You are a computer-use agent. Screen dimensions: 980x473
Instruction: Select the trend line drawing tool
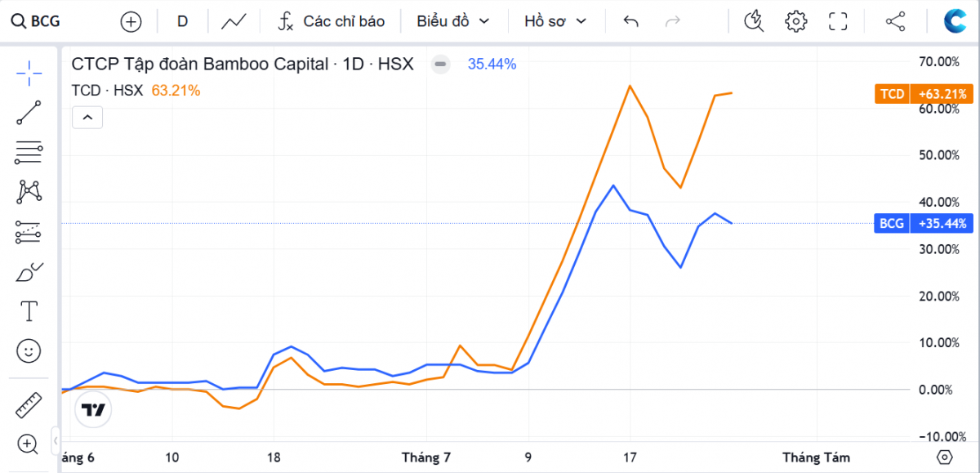pyautogui.click(x=29, y=113)
